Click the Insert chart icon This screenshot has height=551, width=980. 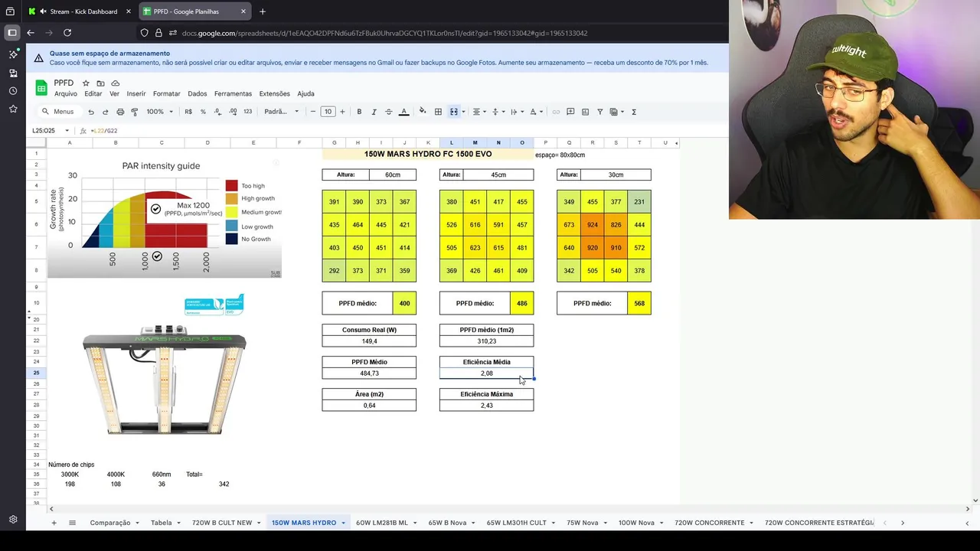(x=585, y=112)
